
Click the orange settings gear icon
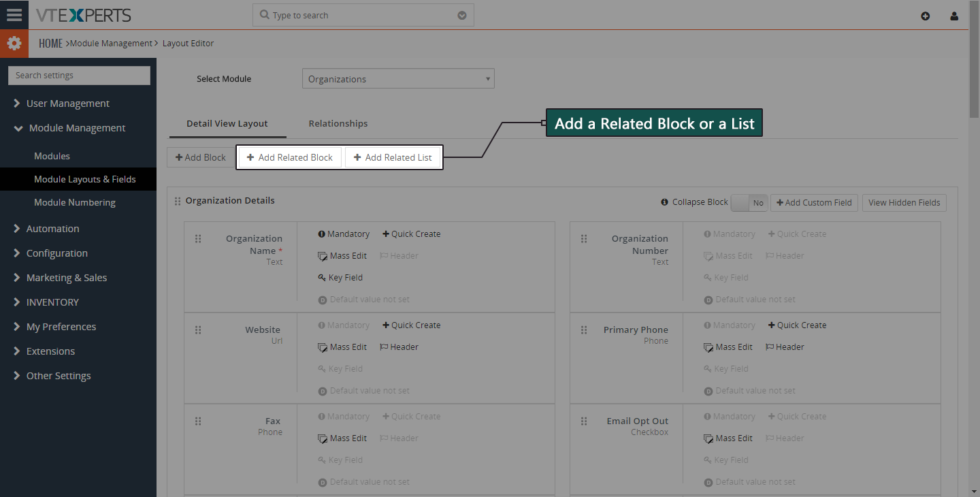click(14, 44)
